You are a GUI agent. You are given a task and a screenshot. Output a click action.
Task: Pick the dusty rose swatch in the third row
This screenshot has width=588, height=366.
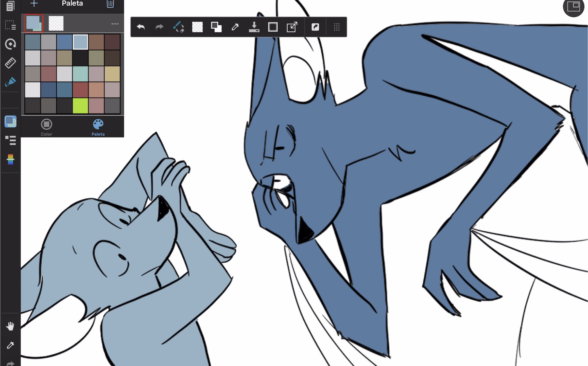(x=48, y=74)
